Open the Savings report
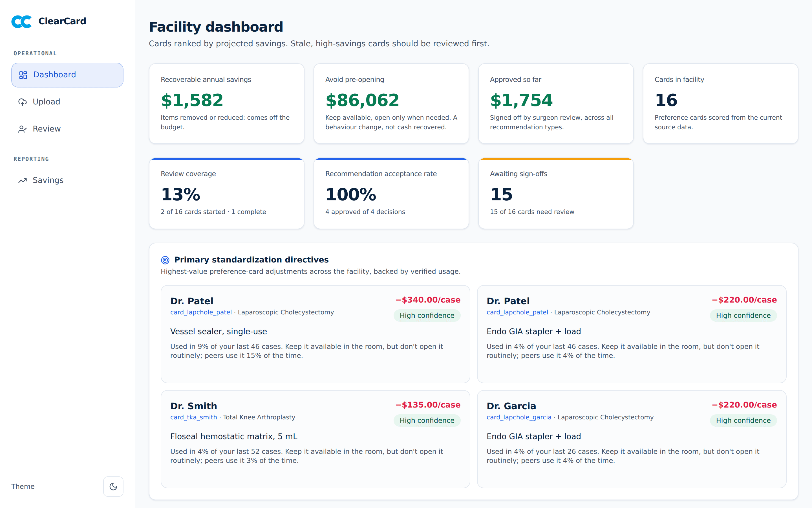Viewport: 812px width, 508px height. (67, 180)
